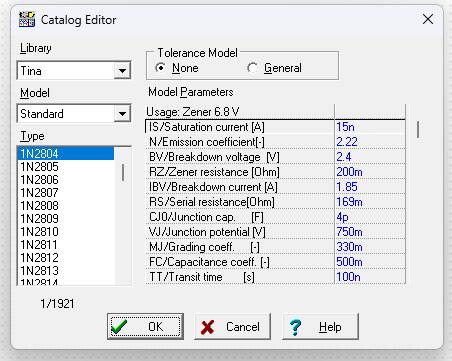This screenshot has height=361, width=452.
Task: Select type 1N2807
Action: pyautogui.click(x=66, y=193)
